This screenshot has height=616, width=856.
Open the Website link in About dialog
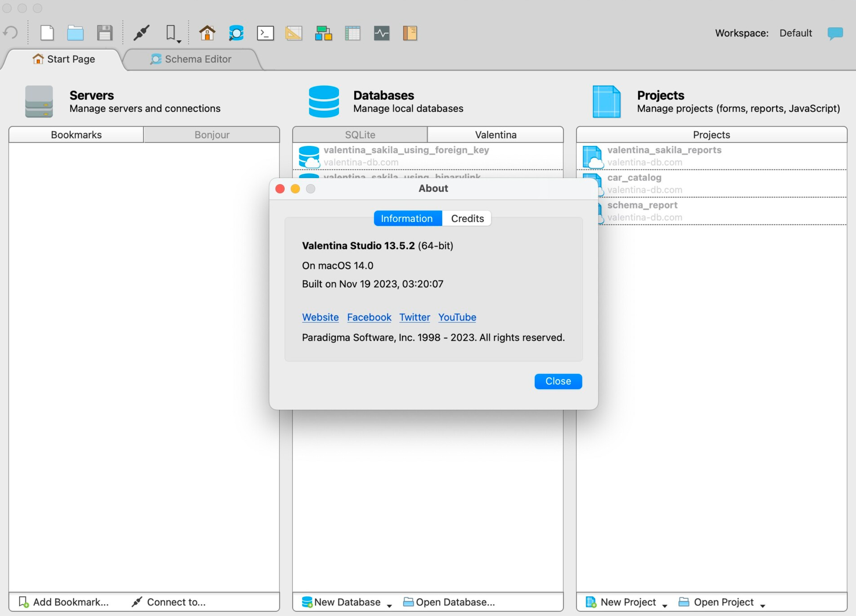coord(320,317)
